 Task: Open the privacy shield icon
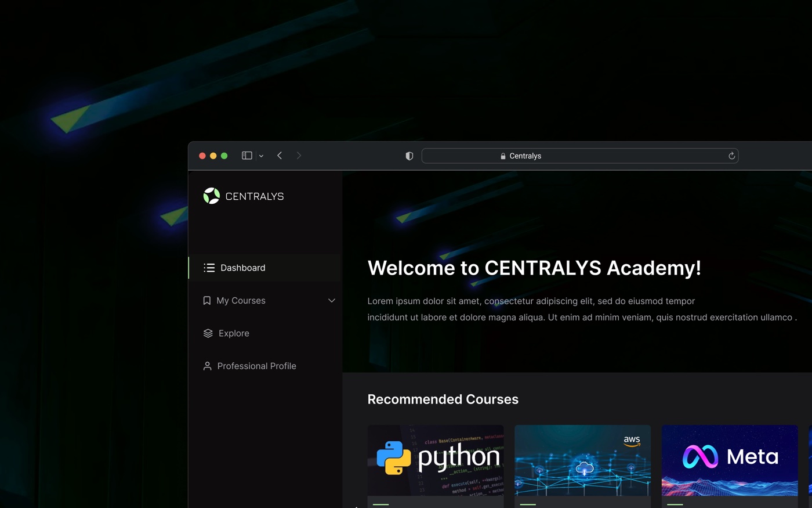409,156
